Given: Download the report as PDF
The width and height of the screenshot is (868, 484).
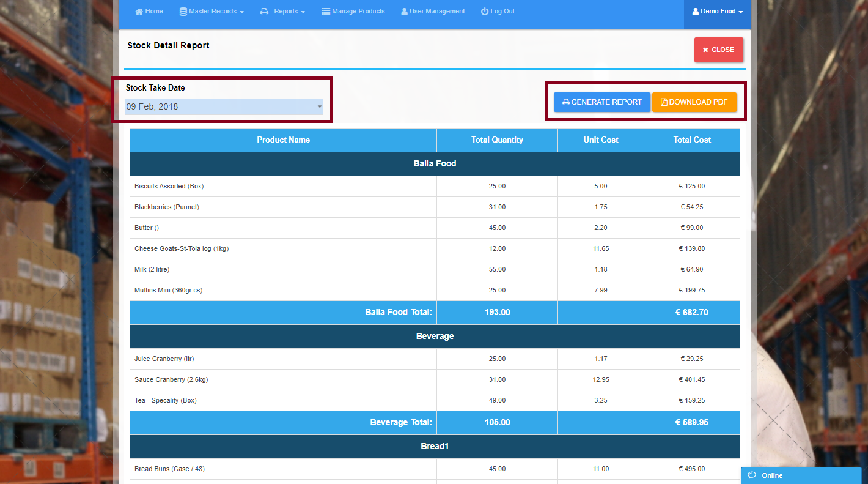Looking at the screenshot, I should click(x=694, y=102).
